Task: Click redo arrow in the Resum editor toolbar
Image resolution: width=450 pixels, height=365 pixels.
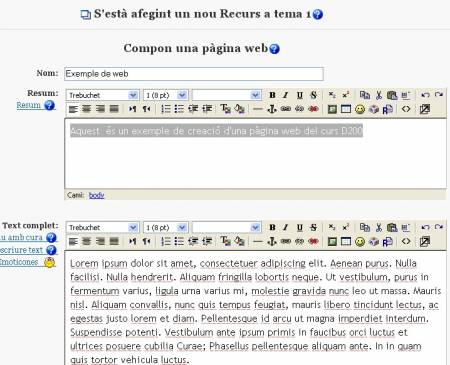Action: click(439, 95)
